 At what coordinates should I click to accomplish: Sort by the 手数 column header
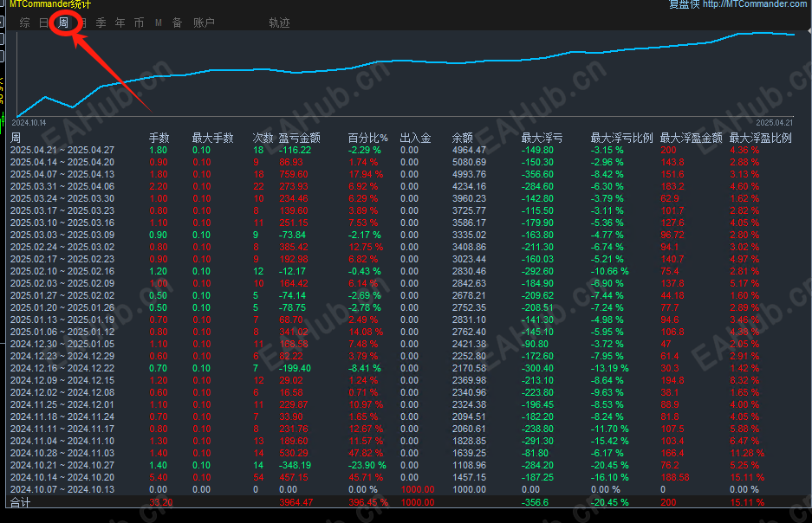coord(159,139)
